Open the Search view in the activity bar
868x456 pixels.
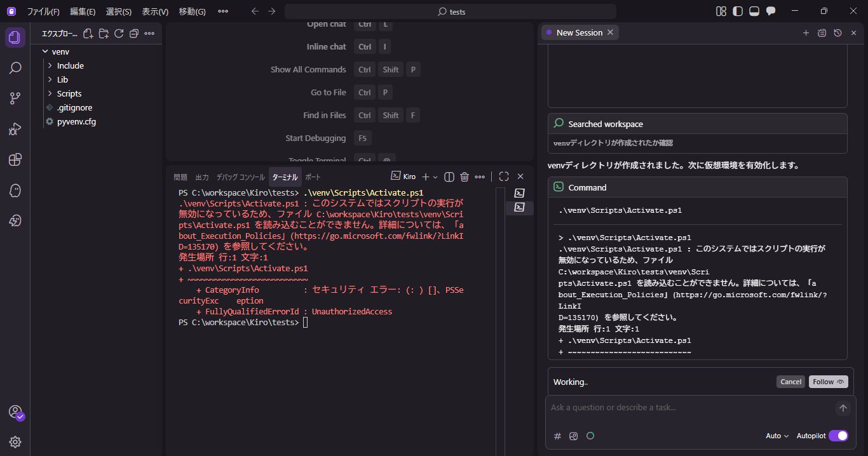click(x=15, y=67)
